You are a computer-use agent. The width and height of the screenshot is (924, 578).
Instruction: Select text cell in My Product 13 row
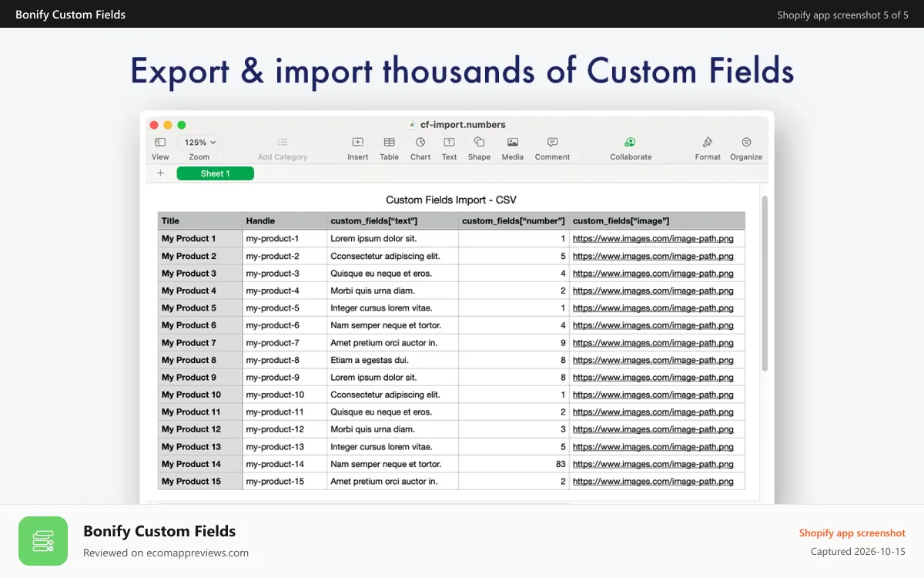pos(393,447)
